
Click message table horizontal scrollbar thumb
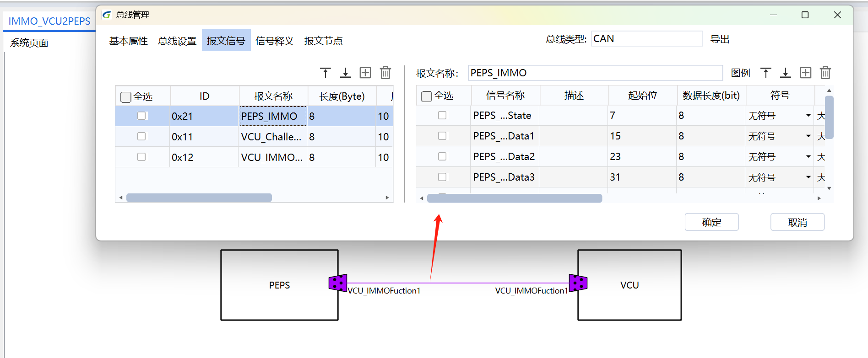199,198
